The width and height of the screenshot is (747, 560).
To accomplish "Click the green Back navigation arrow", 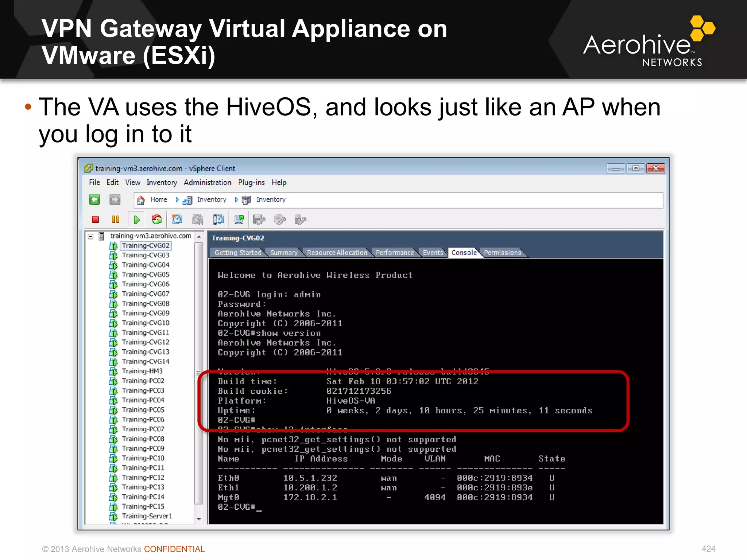I will 94,199.
